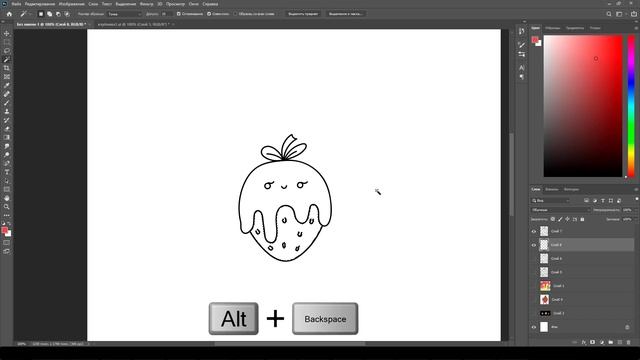Pick a color in the red color field
The image size is (640, 360).
pyautogui.click(x=583, y=106)
